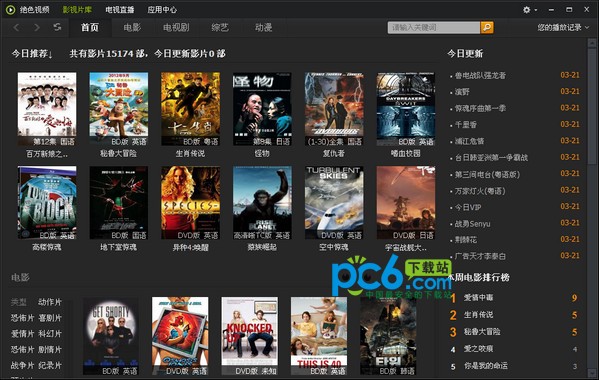This screenshot has height=380, width=599.
Task: Open the TURBULENT SKIES poster thumbnail
Action: 334,203
